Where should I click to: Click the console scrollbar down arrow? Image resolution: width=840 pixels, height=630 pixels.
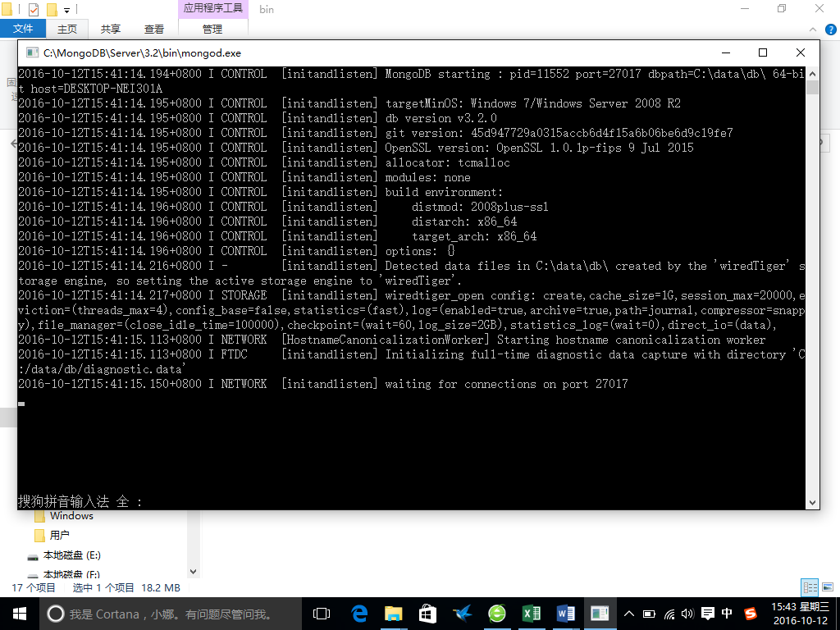[812, 503]
